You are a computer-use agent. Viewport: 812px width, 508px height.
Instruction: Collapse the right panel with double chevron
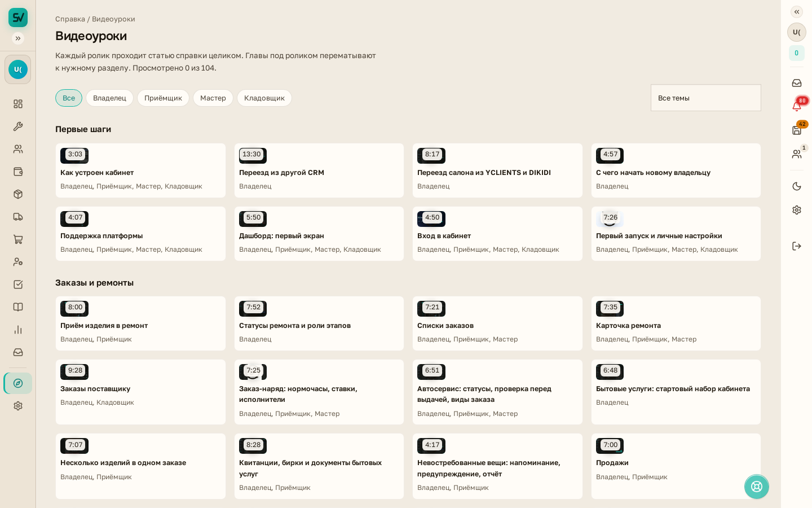[797, 12]
